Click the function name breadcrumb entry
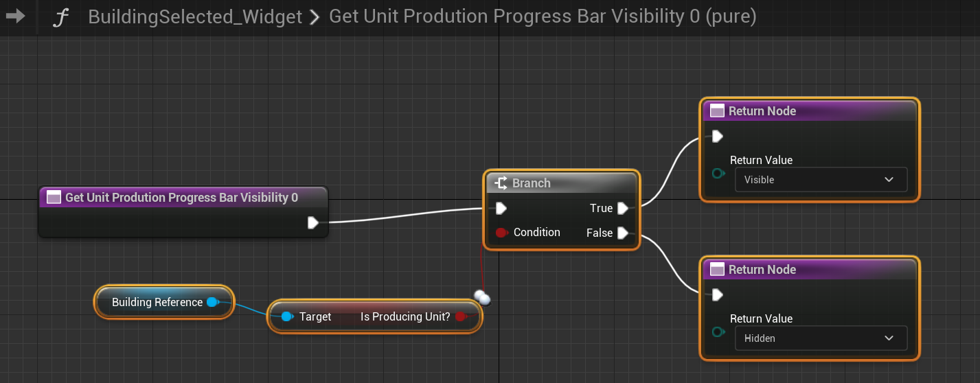 (x=543, y=17)
